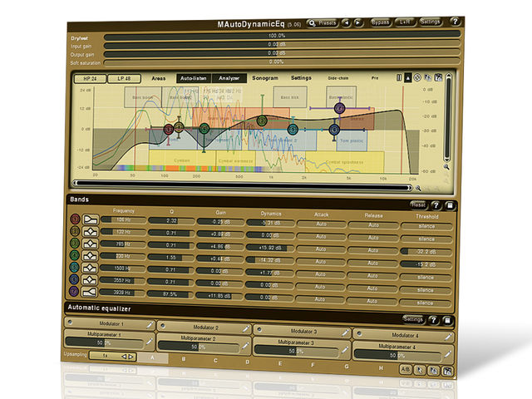Toggle the Areas display

159,78
